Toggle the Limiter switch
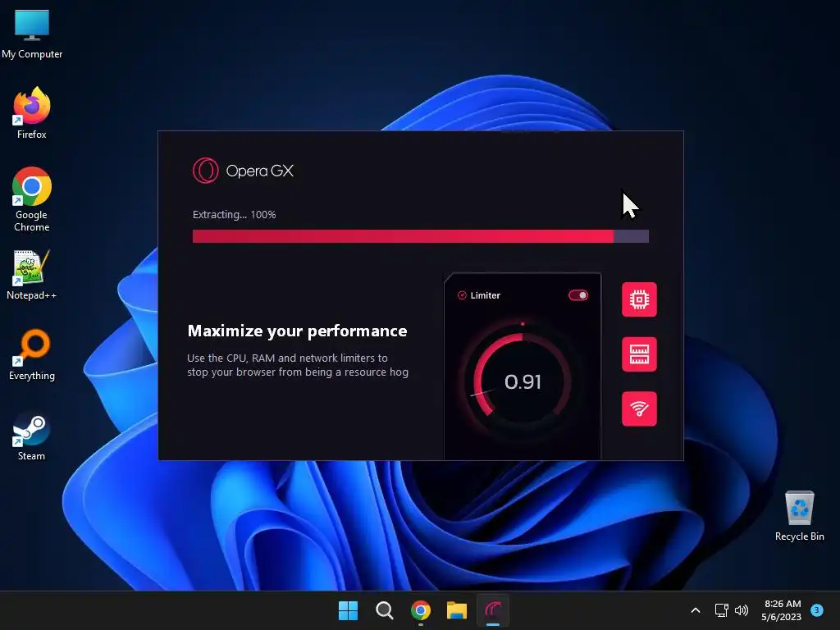 click(578, 295)
